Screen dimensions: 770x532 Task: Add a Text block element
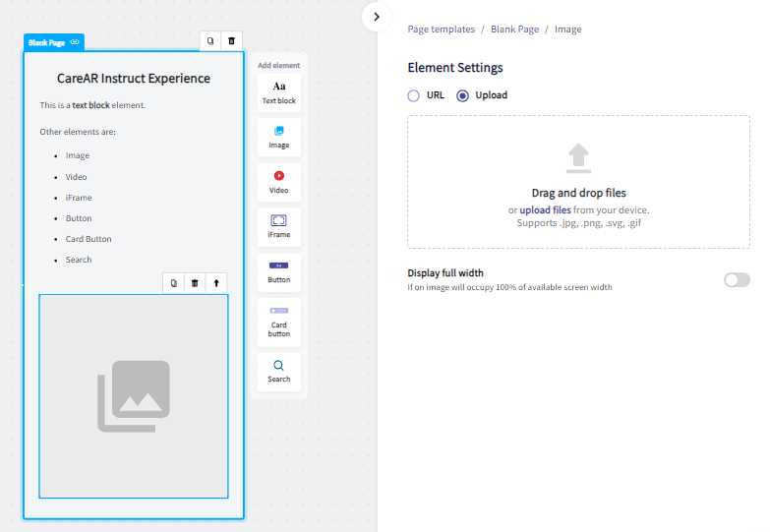(279, 92)
